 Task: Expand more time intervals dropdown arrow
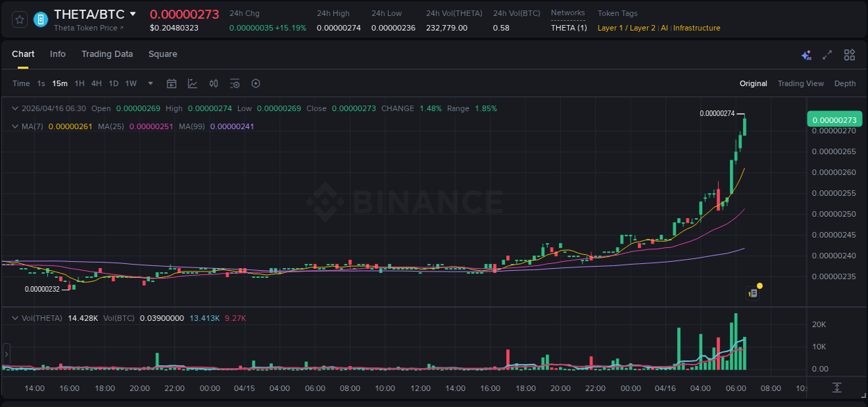[x=151, y=83]
